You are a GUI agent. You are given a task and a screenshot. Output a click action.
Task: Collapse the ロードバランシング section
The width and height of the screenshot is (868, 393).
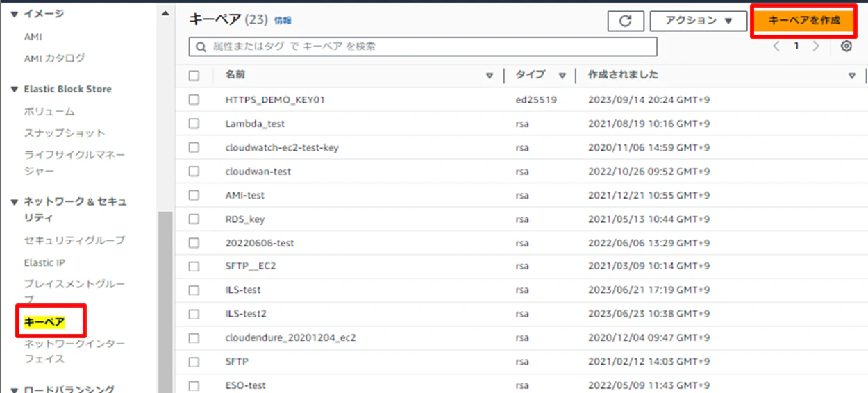pyautogui.click(x=14, y=390)
